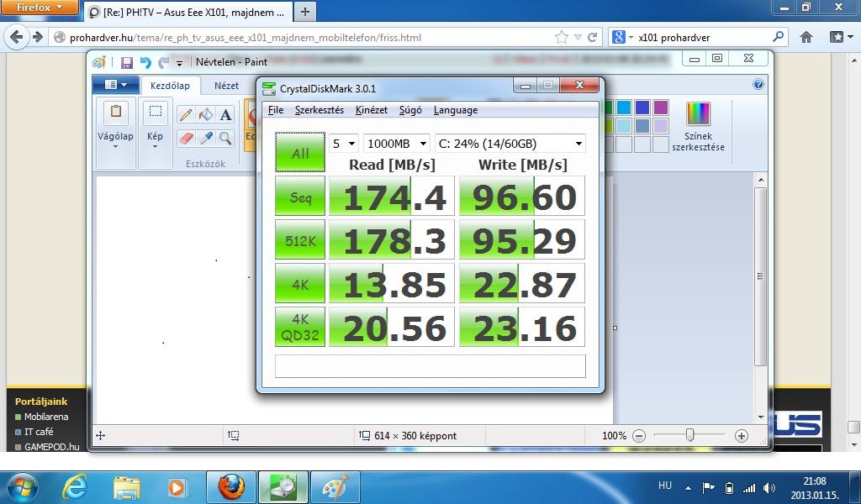The height and width of the screenshot is (504, 861).
Task: Select the Fill with color bucket tool
Action: 206,114
